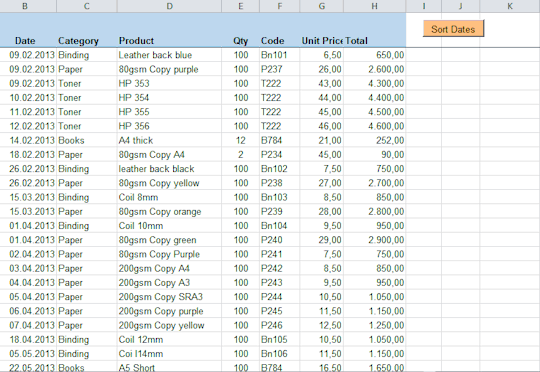540x372 pixels.
Task: Select the 200gsm Copy A3 cell
Action: pos(169,283)
